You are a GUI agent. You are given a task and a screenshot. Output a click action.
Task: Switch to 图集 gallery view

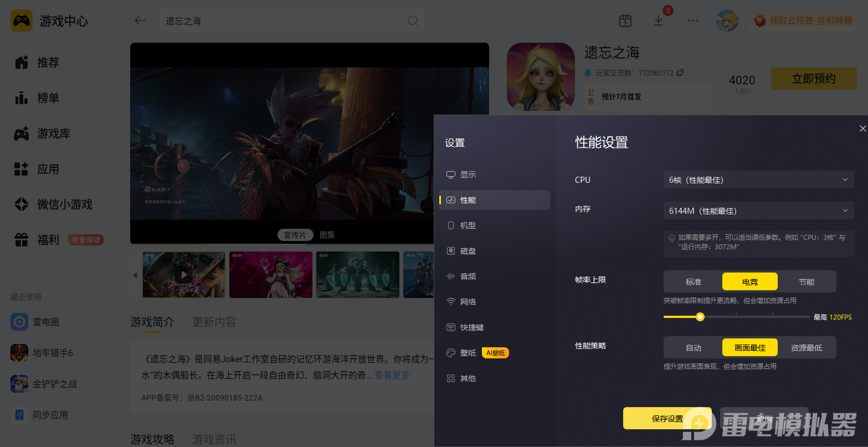click(x=327, y=235)
